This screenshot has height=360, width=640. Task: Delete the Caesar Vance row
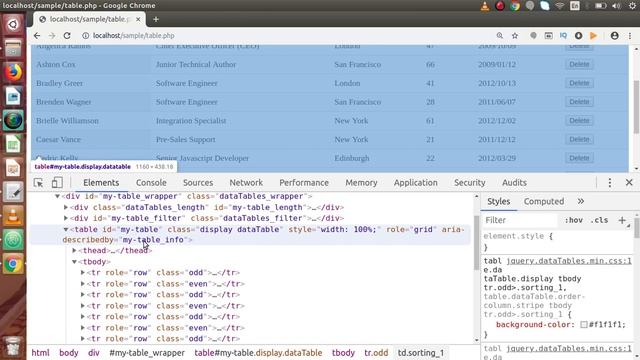[x=579, y=140]
